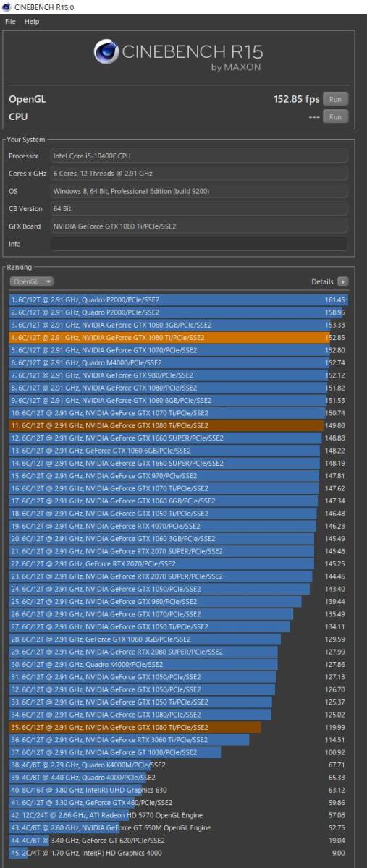Select rank 38 Quadro K4000M row
This screenshot has width=367, height=868.
tap(179, 765)
